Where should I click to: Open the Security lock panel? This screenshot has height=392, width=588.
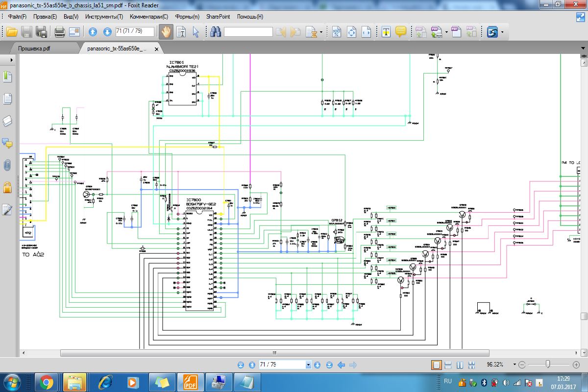point(7,187)
